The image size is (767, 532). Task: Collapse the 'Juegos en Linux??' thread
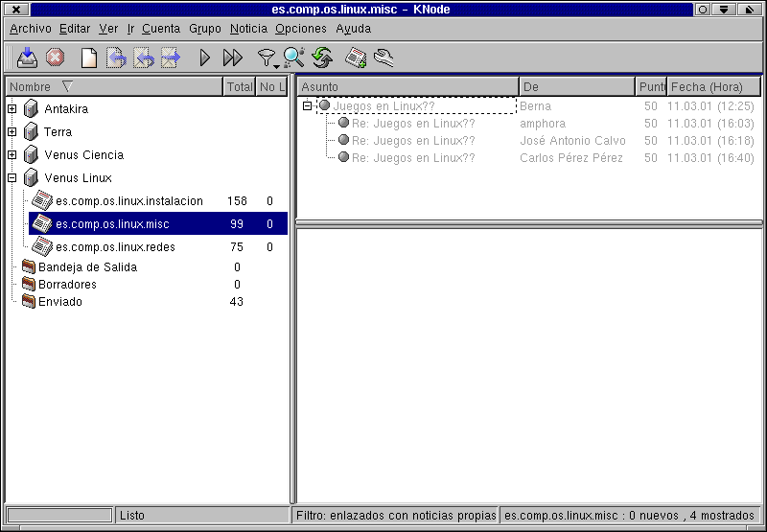308,106
